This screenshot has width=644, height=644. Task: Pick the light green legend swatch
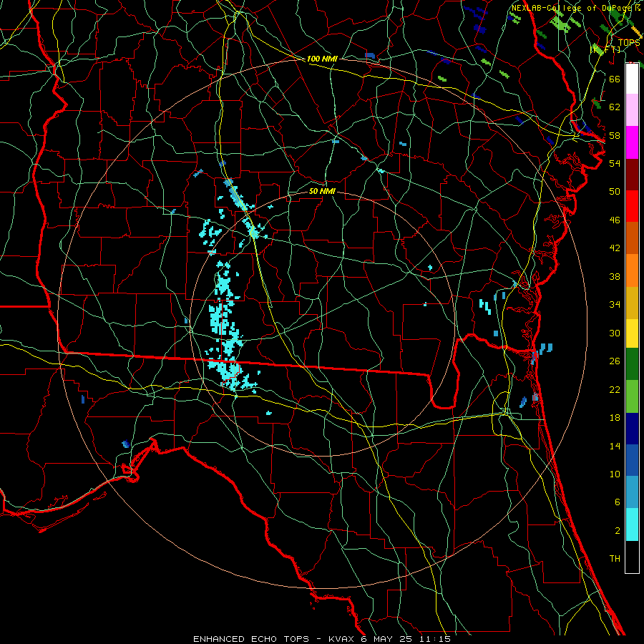(x=632, y=396)
